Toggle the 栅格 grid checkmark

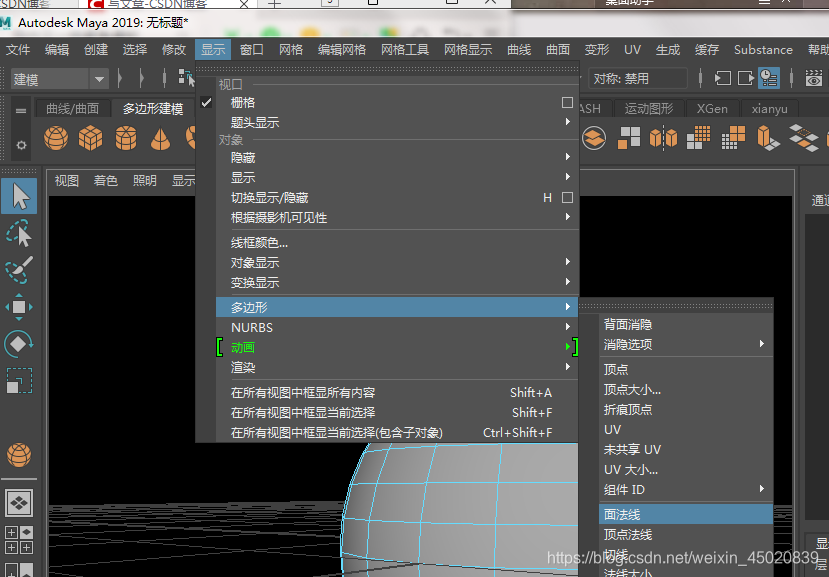click(x=206, y=103)
